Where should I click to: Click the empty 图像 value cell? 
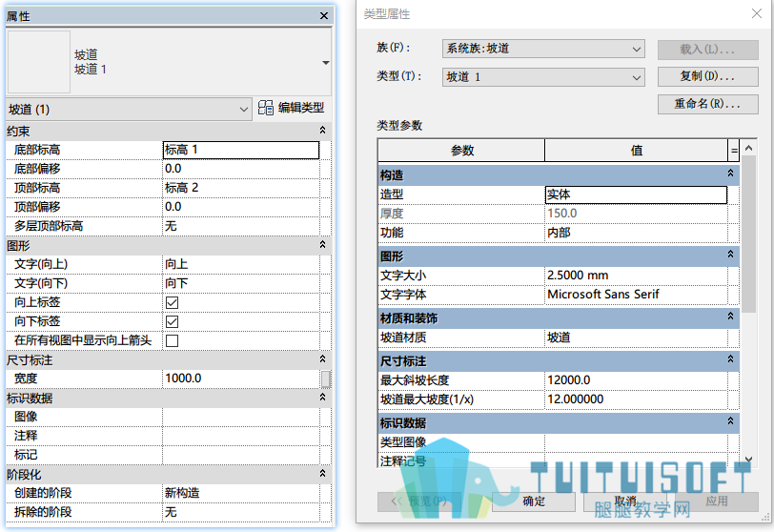tap(241, 417)
